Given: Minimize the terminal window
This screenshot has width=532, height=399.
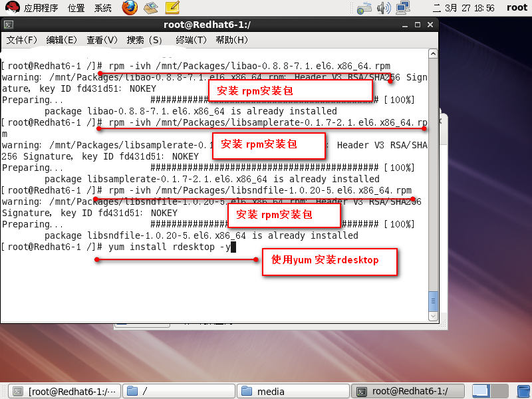Looking at the screenshot, I should point(405,25).
